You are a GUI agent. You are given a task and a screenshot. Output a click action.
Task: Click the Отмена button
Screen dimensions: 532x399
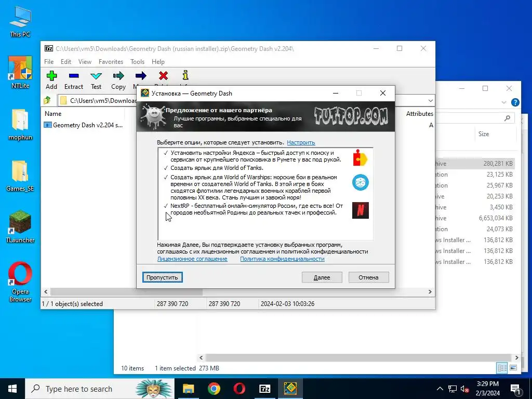[368, 277]
